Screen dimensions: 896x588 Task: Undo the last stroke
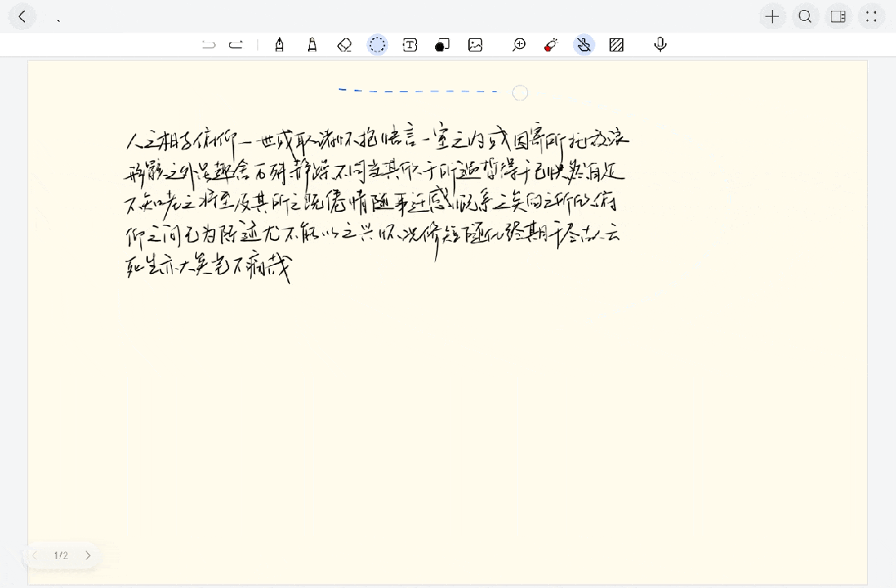[209, 45]
